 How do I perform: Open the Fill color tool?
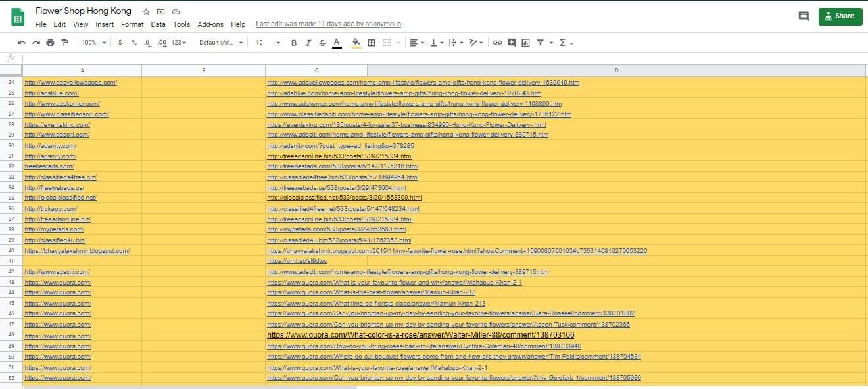click(355, 42)
